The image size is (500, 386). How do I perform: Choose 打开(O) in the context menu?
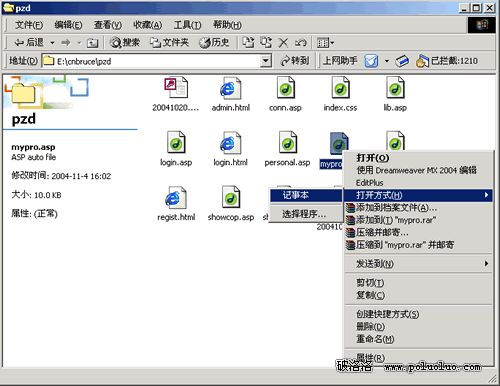418,158
